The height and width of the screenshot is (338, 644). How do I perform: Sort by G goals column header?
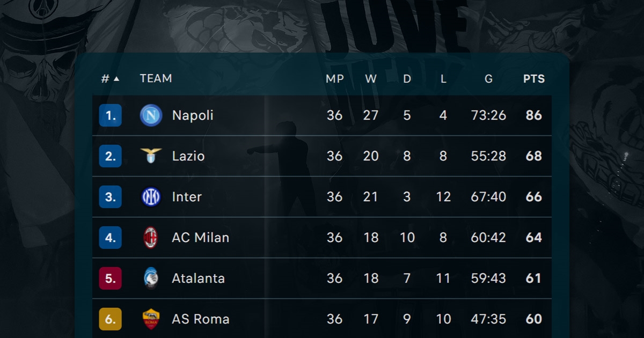(x=488, y=79)
